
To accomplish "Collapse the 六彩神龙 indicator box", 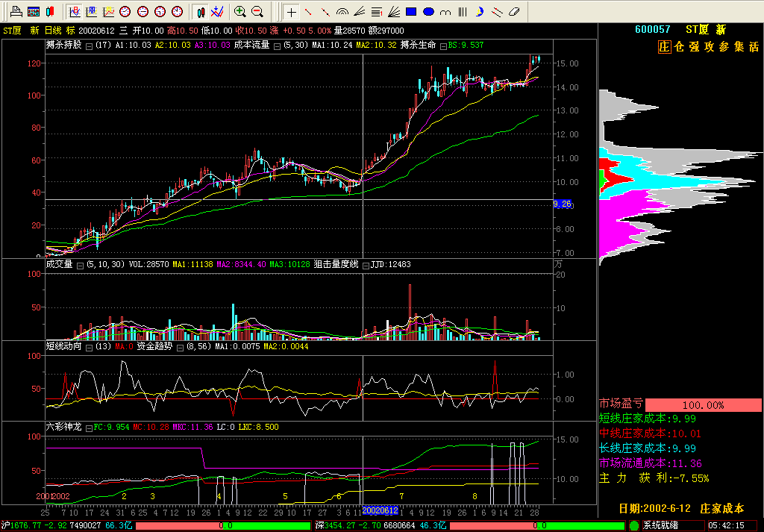I will point(89,428).
